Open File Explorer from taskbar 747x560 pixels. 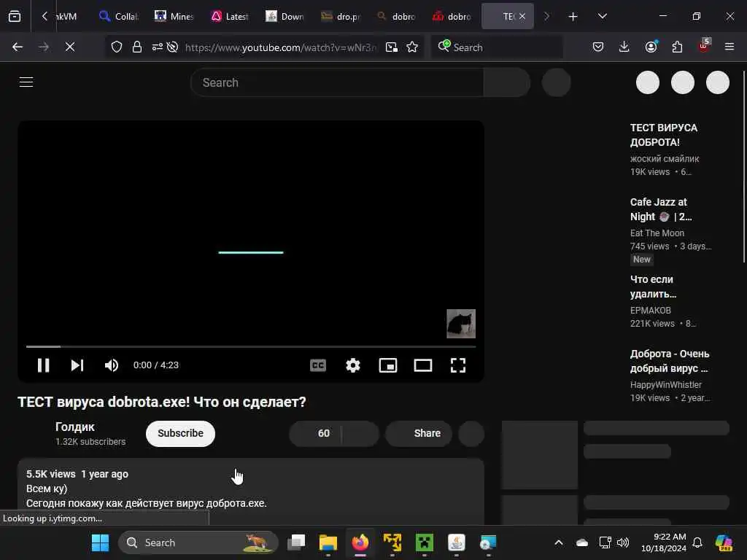pos(328,542)
